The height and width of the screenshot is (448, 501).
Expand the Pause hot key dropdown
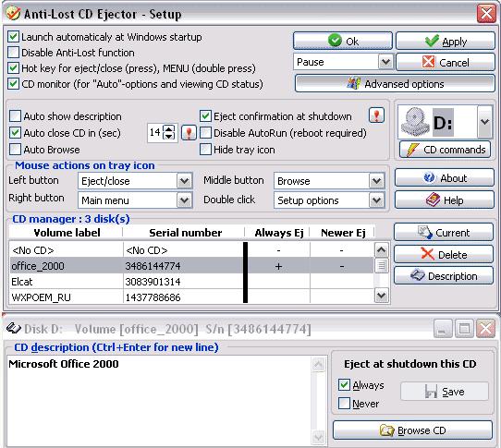click(385, 62)
